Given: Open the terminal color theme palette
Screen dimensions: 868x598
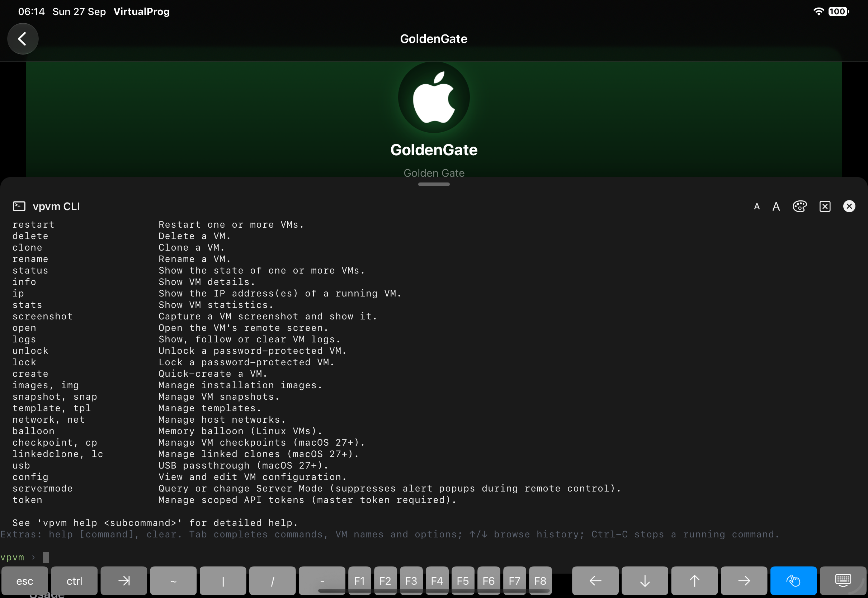Looking at the screenshot, I should click(x=799, y=207).
